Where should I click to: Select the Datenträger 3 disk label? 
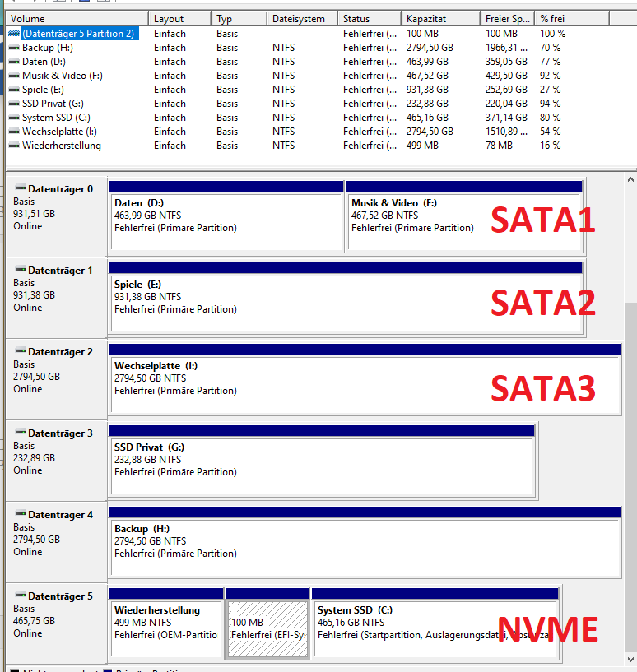[x=60, y=433]
